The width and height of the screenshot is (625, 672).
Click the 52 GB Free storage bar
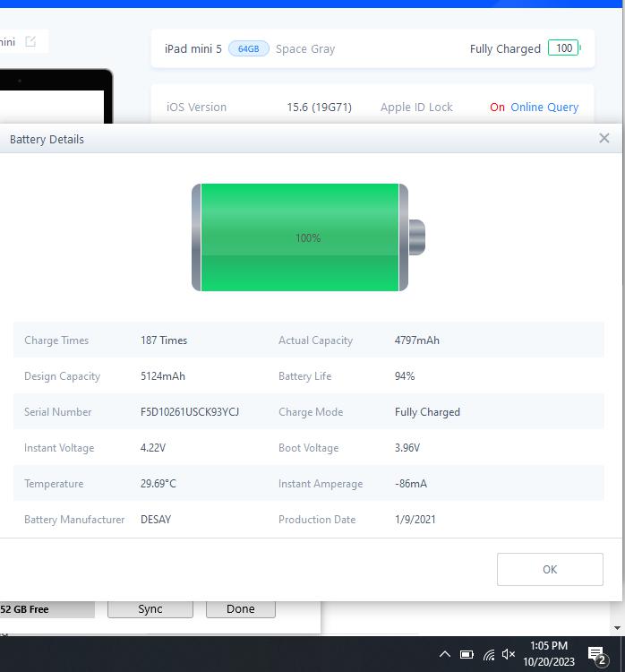pyautogui.click(x=47, y=609)
